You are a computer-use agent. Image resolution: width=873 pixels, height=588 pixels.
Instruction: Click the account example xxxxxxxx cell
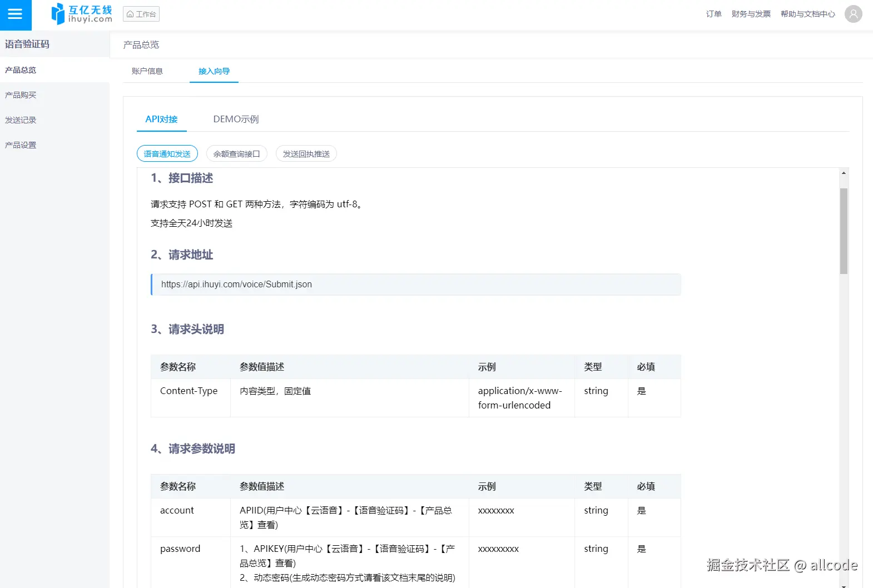(x=522, y=517)
